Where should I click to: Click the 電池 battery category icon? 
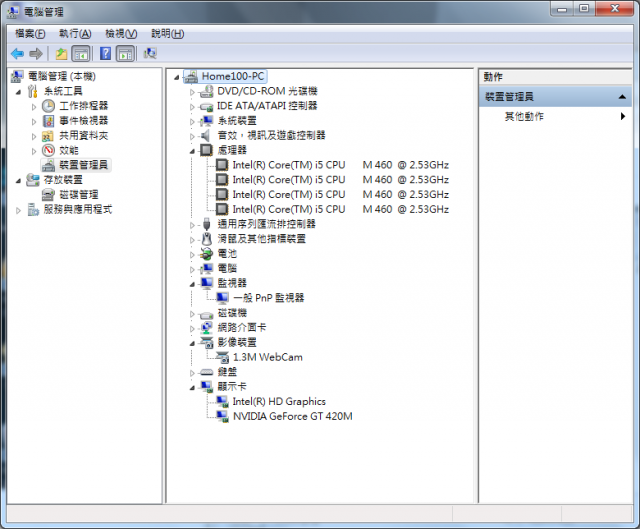[207, 254]
